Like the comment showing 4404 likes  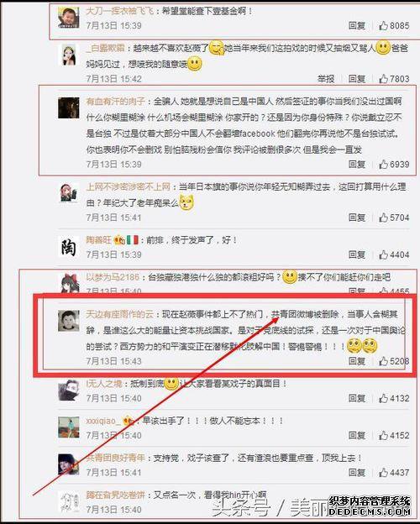tap(383, 254)
